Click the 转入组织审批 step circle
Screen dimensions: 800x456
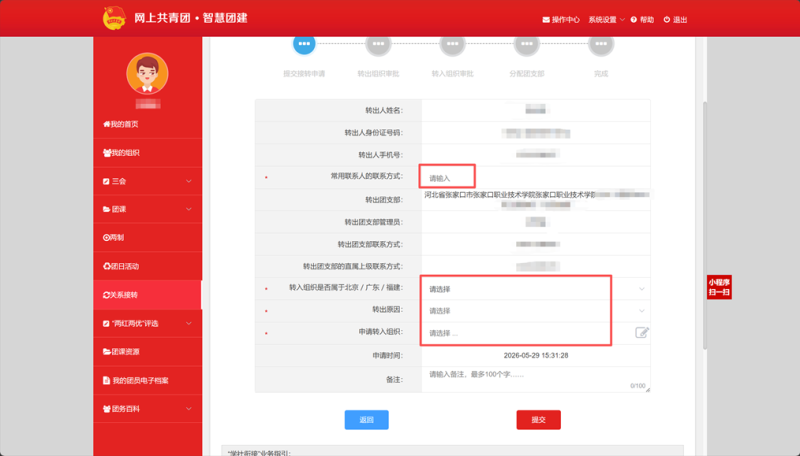point(453,44)
